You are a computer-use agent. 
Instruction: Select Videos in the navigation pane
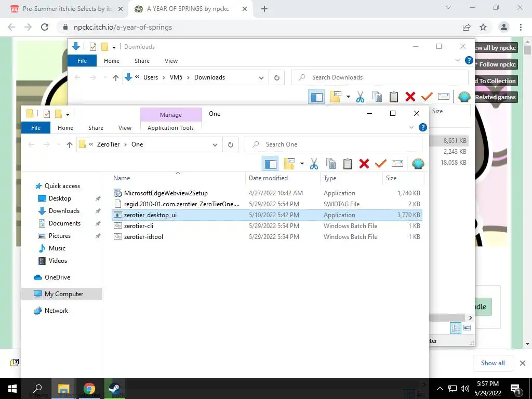tap(58, 261)
